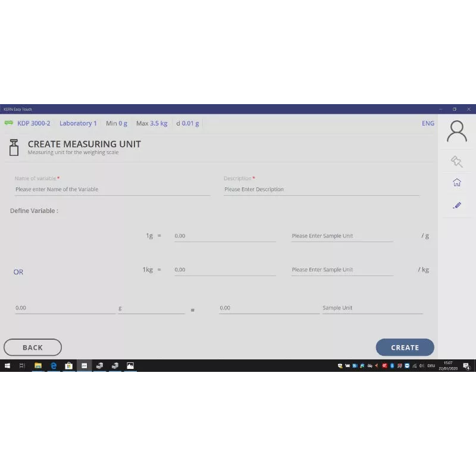
Task: Click the green scale connection icon
Action: (x=9, y=123)
